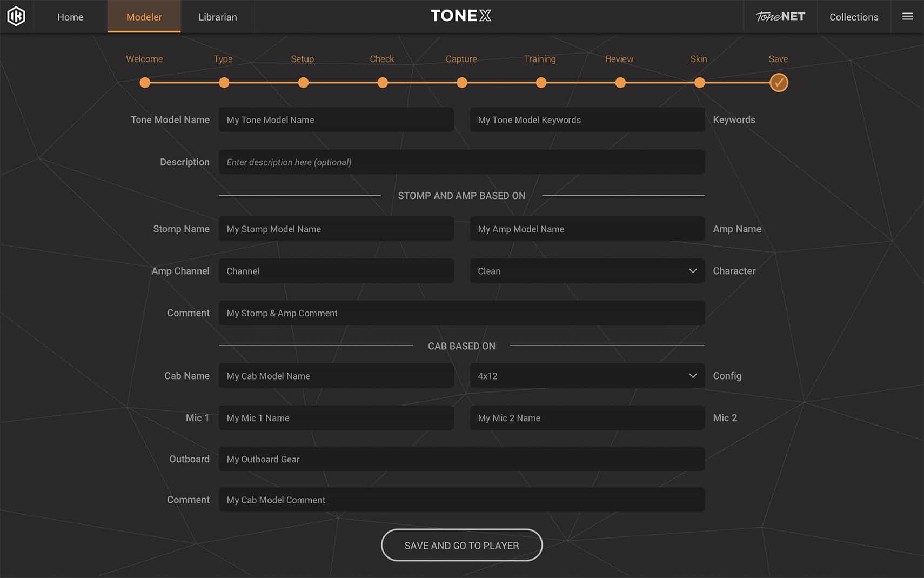Click the Stomp & Amp Comment field
The height and width of the screenshot is (578, 924).
(x=461, y=313)
